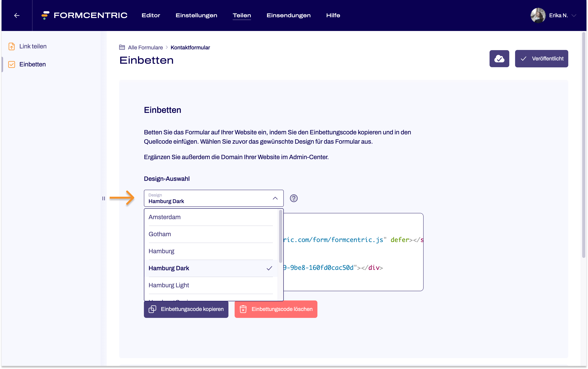Viewport: 588px width, 369px height.
Task: Click the Link teilen share icon
Action: point(11,46)
